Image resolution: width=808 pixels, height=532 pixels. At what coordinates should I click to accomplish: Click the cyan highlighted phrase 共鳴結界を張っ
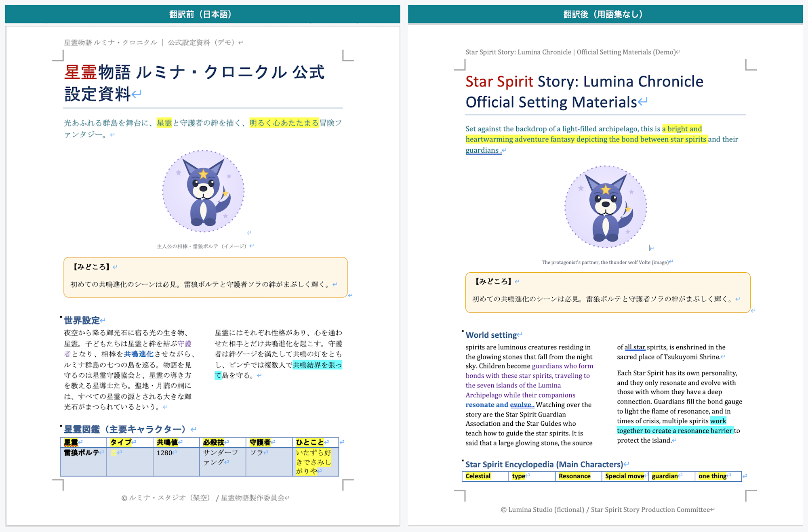tap(317, 365)
